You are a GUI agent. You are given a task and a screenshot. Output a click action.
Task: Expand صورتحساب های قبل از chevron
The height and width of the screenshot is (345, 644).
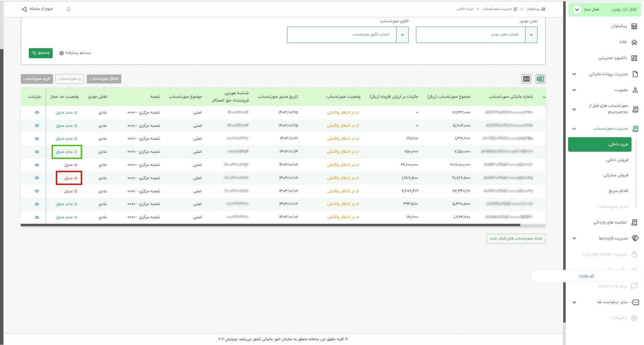point(574,109)
